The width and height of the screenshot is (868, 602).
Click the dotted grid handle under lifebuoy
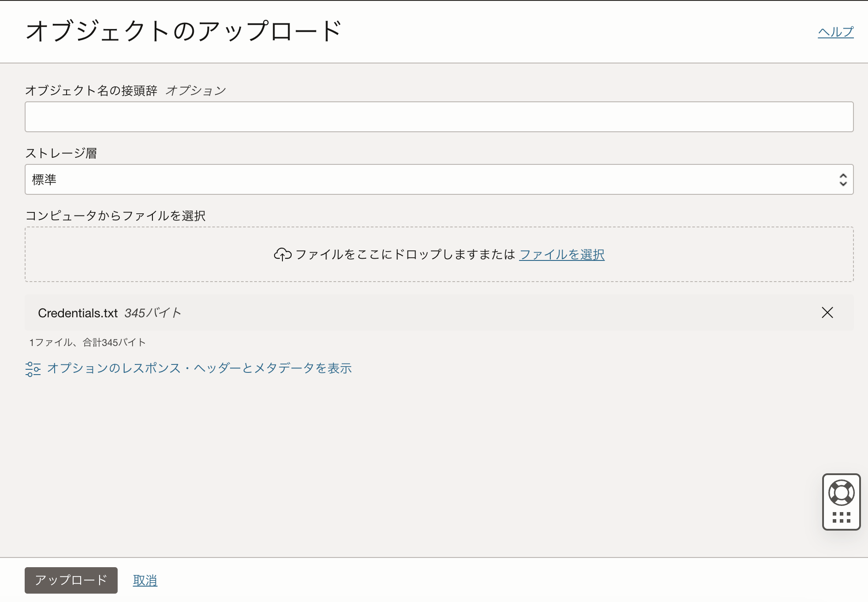841,517
